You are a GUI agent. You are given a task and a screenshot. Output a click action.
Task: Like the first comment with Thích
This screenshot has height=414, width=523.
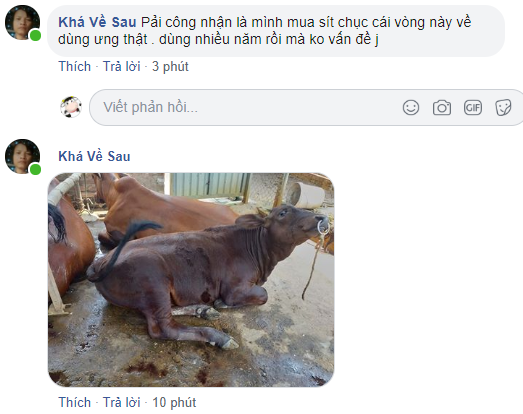click(75, 66)
